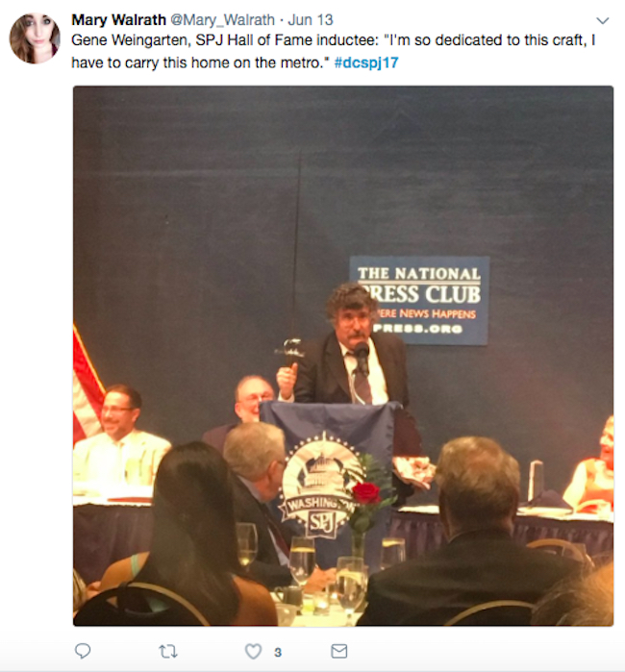This screenshot has height=672, width=625.
Task: Click the gavel held by the speaker
Action: point(290,352)
